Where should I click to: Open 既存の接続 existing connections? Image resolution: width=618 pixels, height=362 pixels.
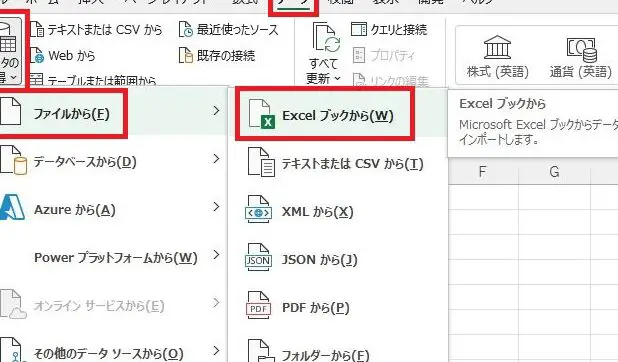pos(217,56)
